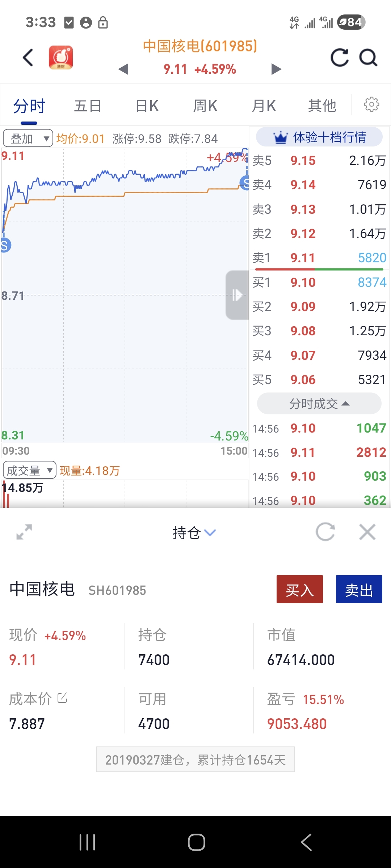Tap the battery indicator in status bar
This screenshot has height=868, width=391.
coord(351,22)
